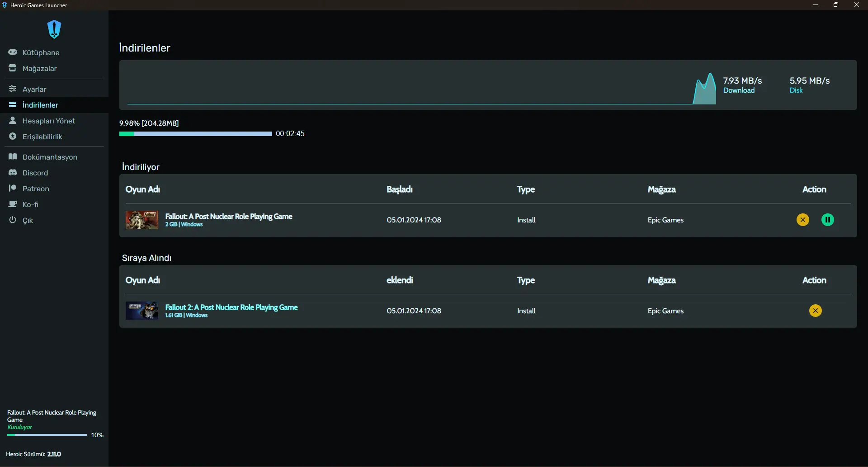Image resolution: width=868 pixels, height=467 pixels.
Task: Click the sidebar Fallout current download title
Action: pyautogui.click(x=52, y=416)
